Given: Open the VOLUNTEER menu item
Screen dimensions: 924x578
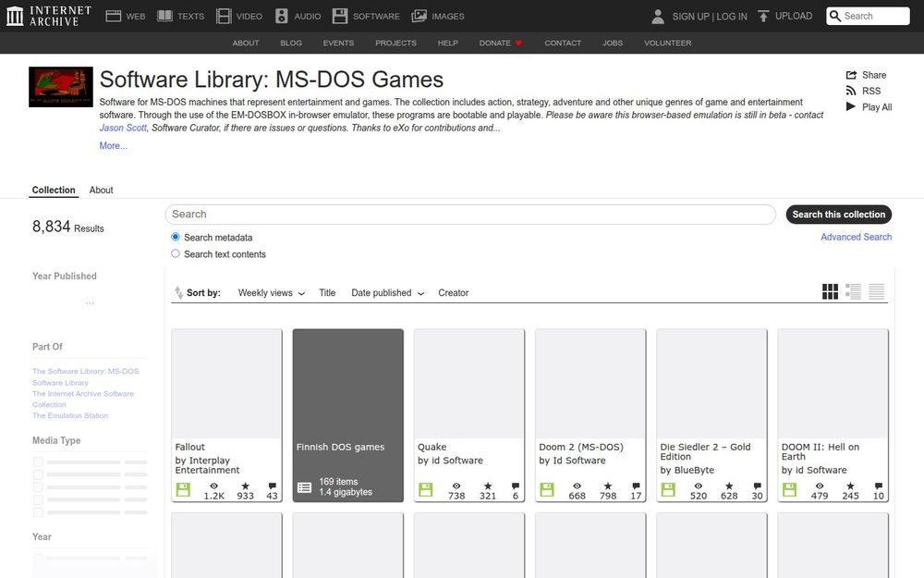Looking at the screenshot, I should 668,43.
